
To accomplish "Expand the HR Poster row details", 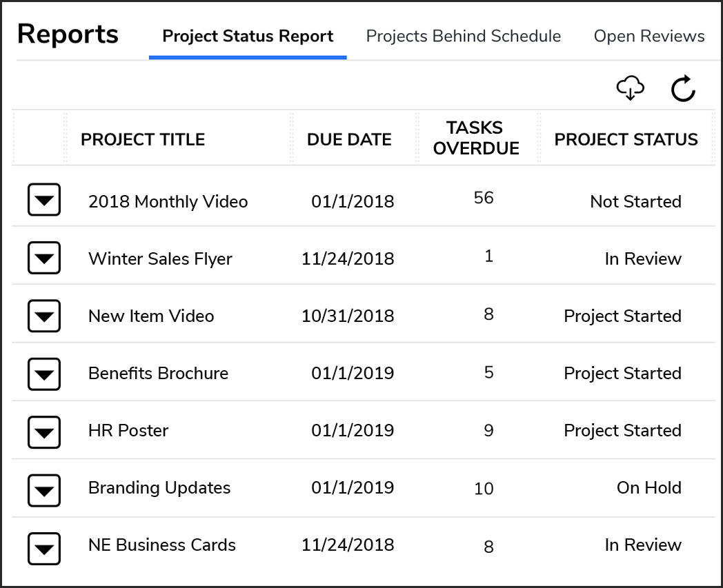I will point(44,432).
